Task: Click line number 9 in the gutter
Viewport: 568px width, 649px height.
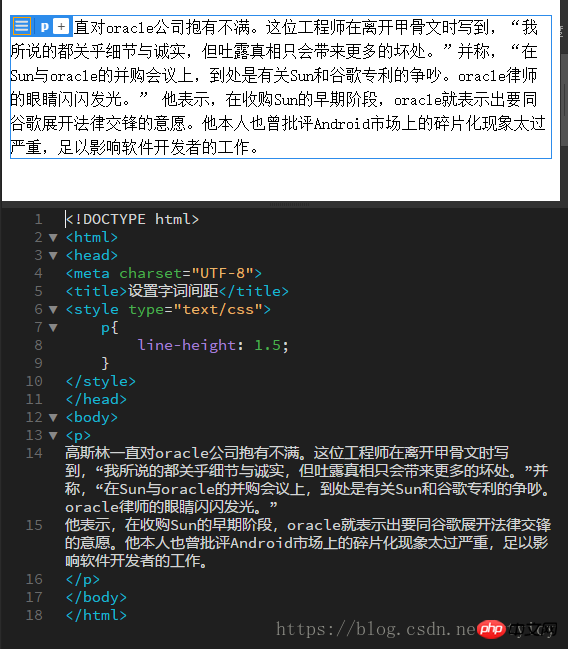Action: (x=39, y=363)
